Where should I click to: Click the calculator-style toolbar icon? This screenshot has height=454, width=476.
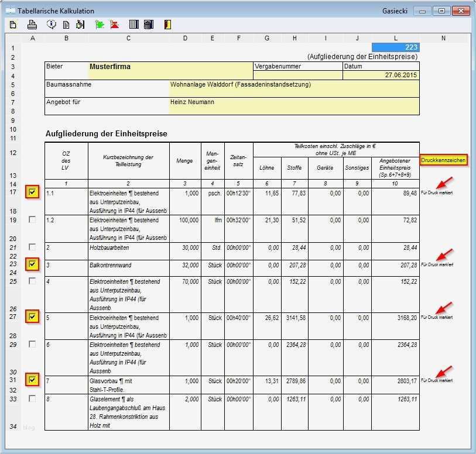(x=149, y=25)
